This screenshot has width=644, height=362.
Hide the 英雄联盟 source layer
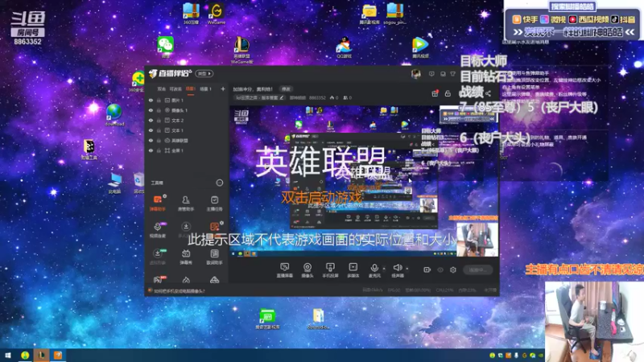151,140
